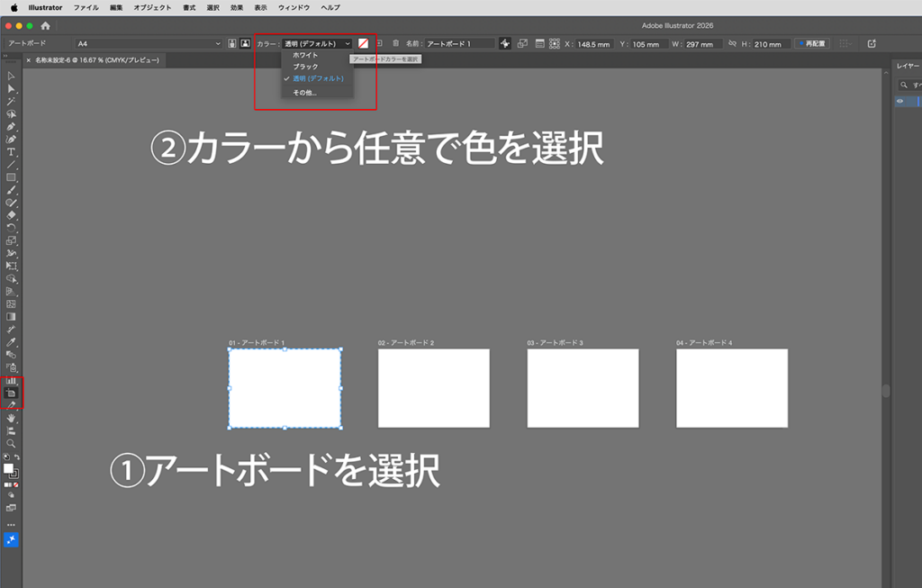The image size is (922, 588).
Task: Choose ホワイト from the color dropdown
Action: coord(305,56)
